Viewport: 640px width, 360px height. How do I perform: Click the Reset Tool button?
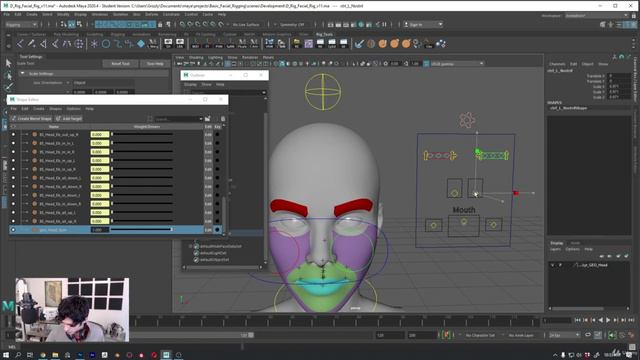click(x=120, y=64)
